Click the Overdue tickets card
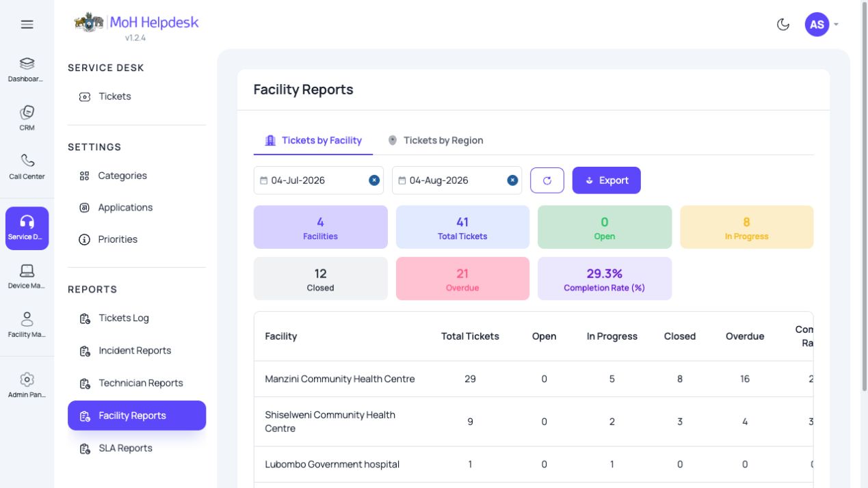Screen dimensions: 868x488 (462, 279)
